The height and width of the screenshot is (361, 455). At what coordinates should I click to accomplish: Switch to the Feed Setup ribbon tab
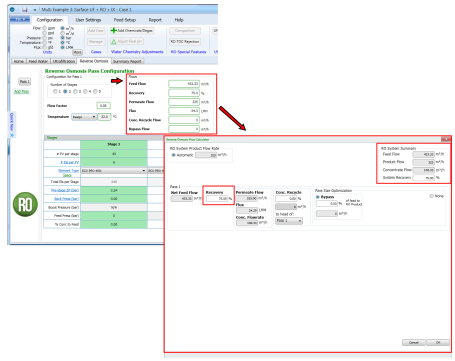click(x=125, y=20)
